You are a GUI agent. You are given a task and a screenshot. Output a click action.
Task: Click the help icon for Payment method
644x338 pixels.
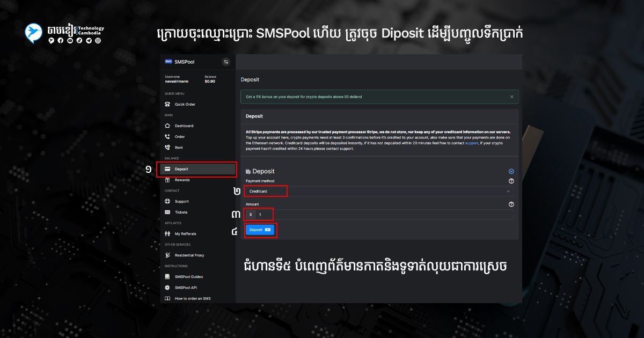click(511, 181)
